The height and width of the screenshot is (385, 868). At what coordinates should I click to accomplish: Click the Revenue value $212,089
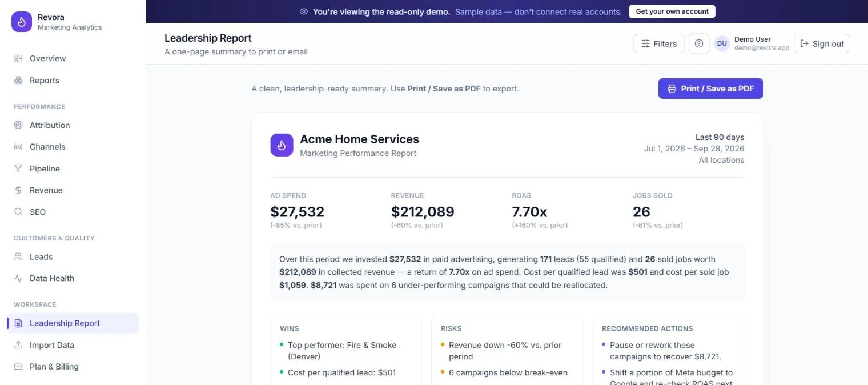(423, 212)
